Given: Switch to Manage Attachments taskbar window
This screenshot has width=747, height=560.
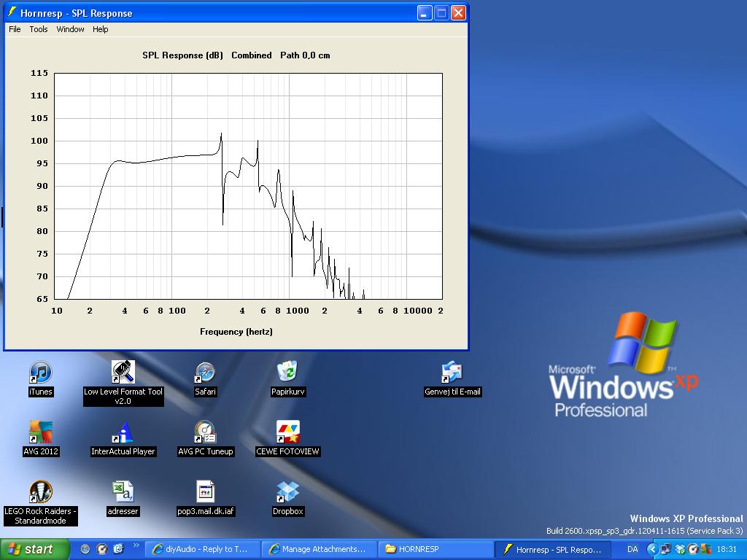Looking at the screenshot, I should coord(320,550).
